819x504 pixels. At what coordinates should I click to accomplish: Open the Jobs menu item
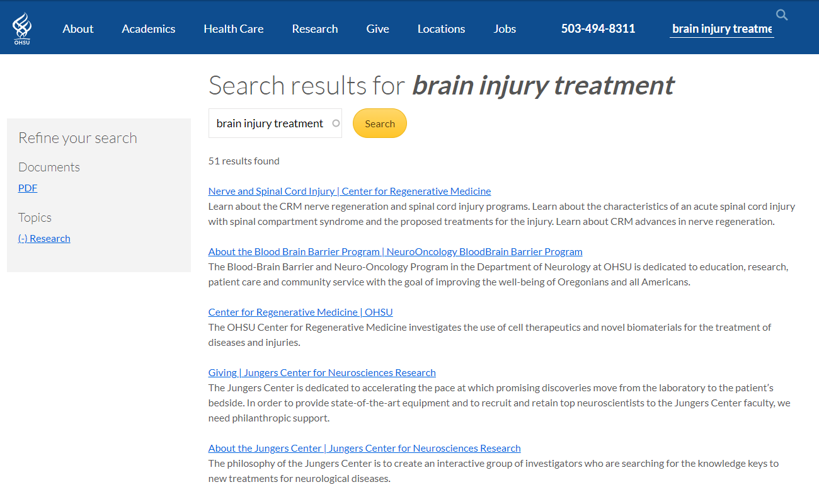(x=505, y=29)
